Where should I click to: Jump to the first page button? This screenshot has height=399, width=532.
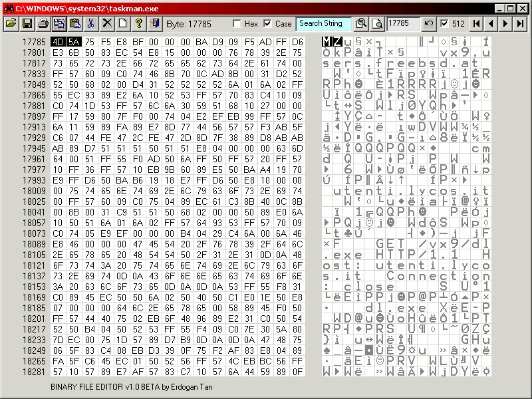[476, 23]
